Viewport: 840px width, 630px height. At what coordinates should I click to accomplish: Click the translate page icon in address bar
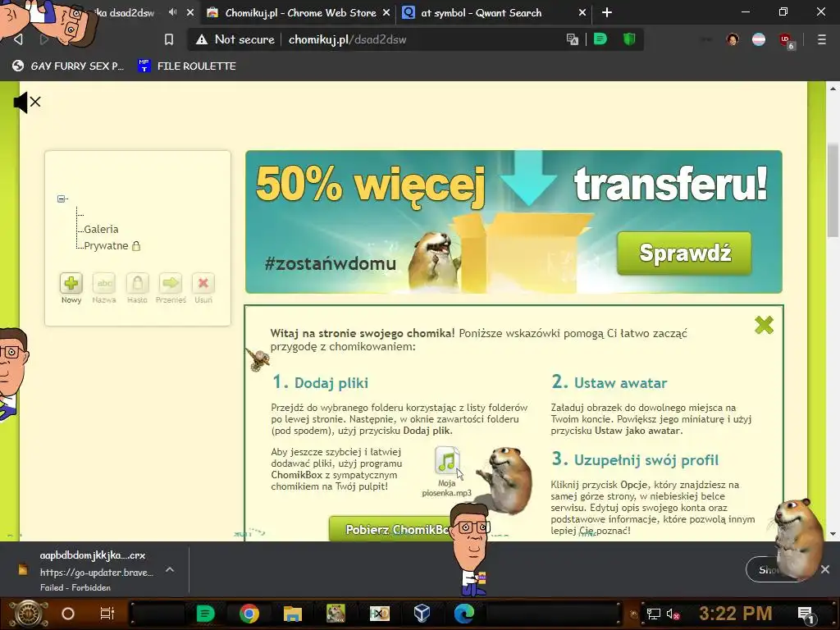(x=572, y=39)
